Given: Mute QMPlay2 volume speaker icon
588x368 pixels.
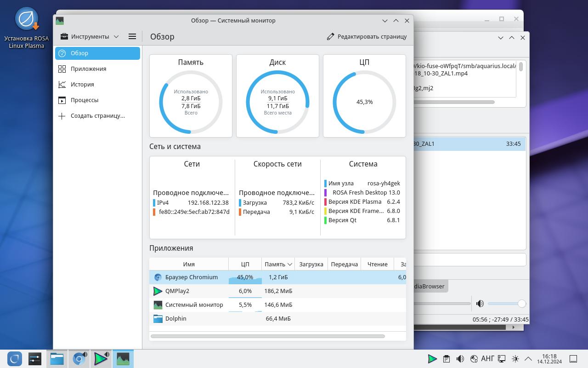Looking at the screenshot, I should click(x=480, y=304).
